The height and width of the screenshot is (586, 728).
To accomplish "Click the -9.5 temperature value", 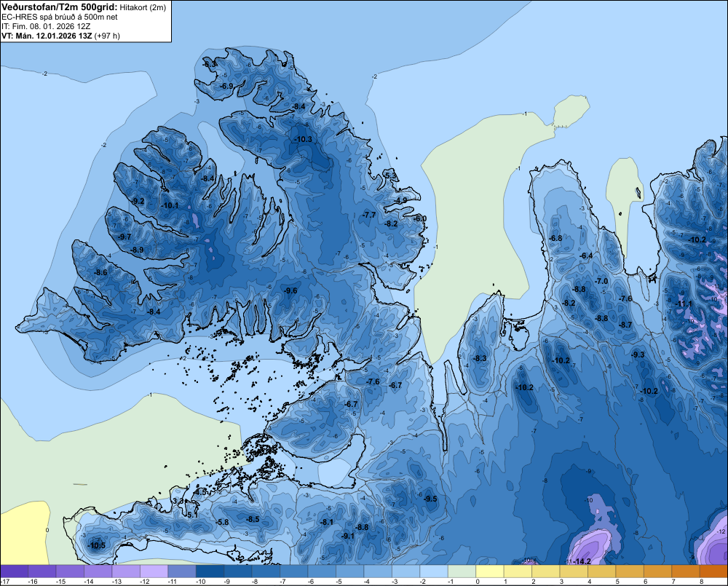I will pyautogui.click(x=430, y=499).
